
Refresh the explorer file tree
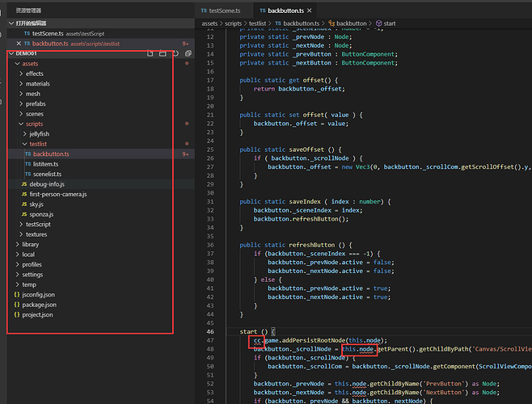(x=175, y=53)
